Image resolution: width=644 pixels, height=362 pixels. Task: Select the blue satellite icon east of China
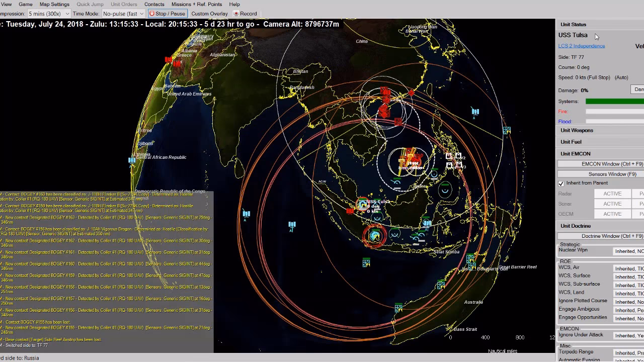pos(475,112)
